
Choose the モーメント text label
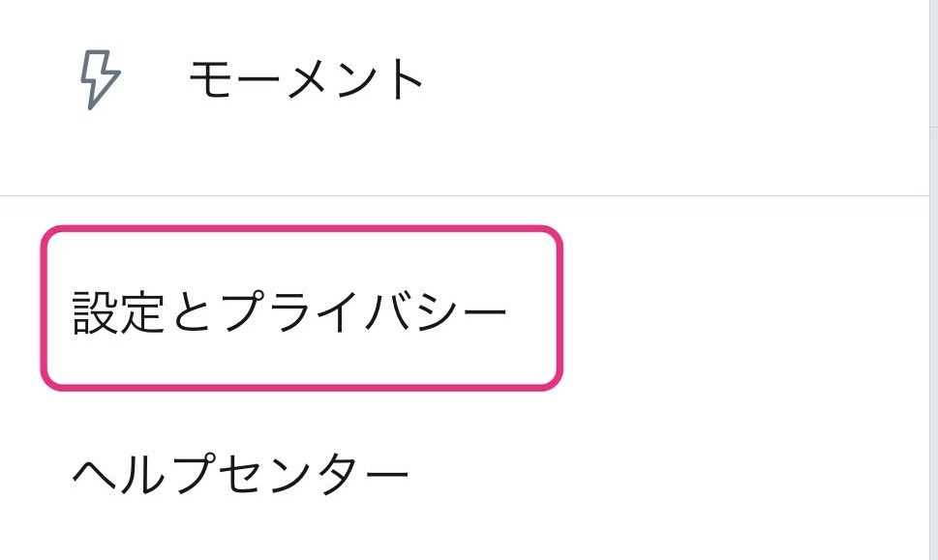tap(306, 79)
